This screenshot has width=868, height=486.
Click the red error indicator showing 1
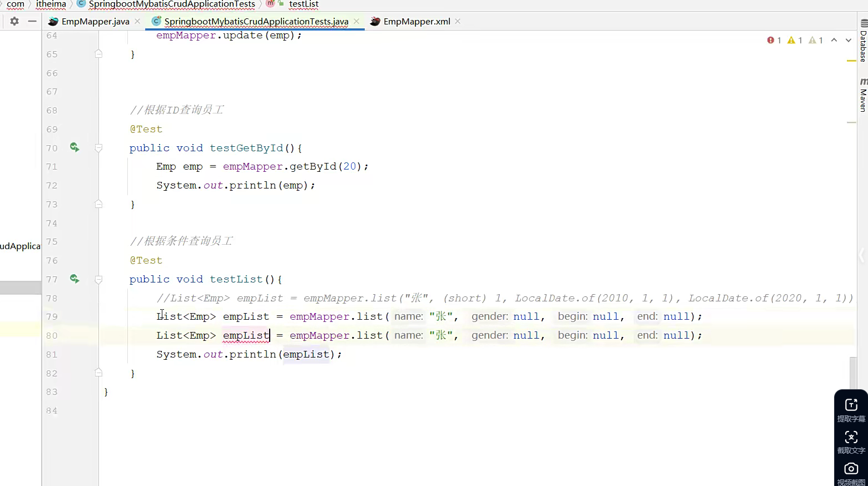click(x=774, y=40)
